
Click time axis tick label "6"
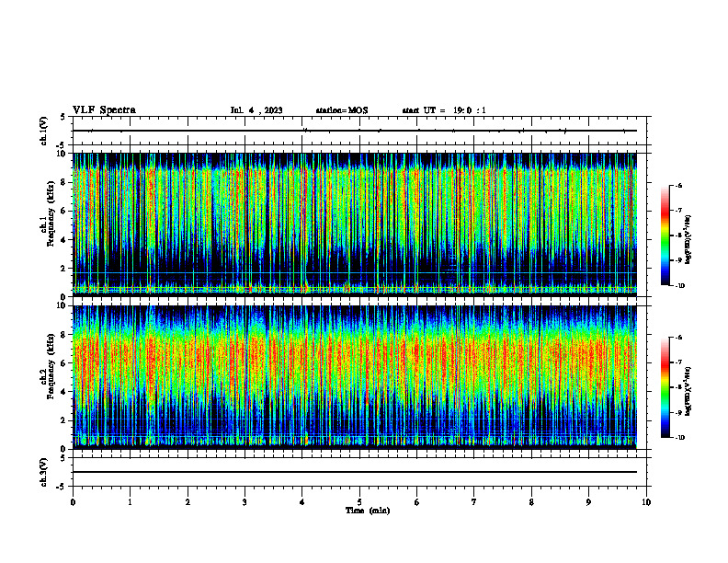[417, 502]
